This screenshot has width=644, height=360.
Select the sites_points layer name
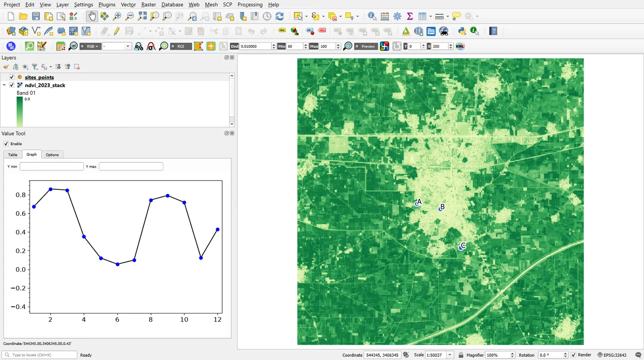point(39,77)
